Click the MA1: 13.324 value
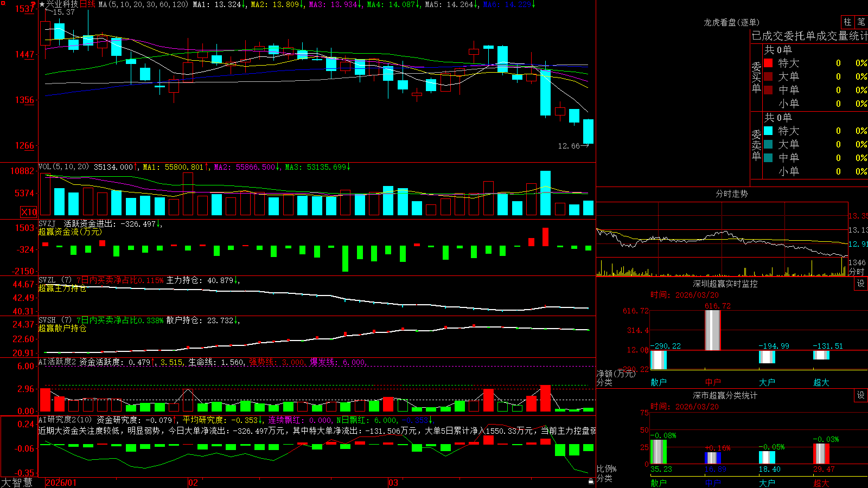This screenshot has width=868, height=488. 219,4
